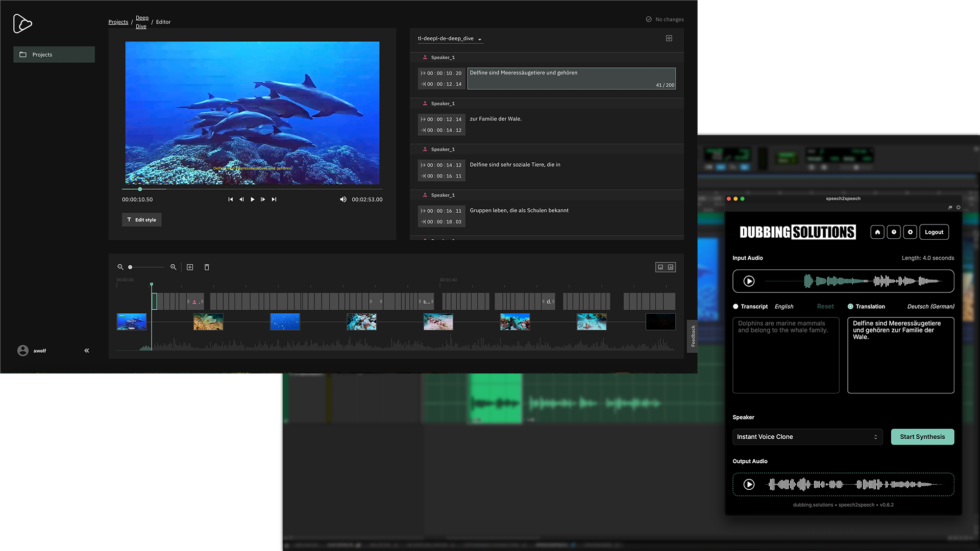This screenshot has width=980, height=551.
Task: Zoom in on the timeline with the magnifier icon
Action: [x=174, y=267]
